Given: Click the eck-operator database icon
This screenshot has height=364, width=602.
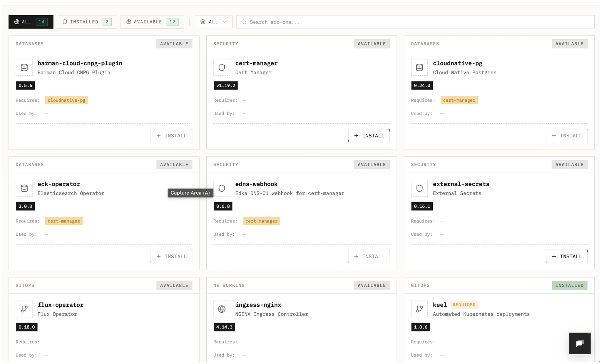Looking at the screenshot, I should point(24,188).
